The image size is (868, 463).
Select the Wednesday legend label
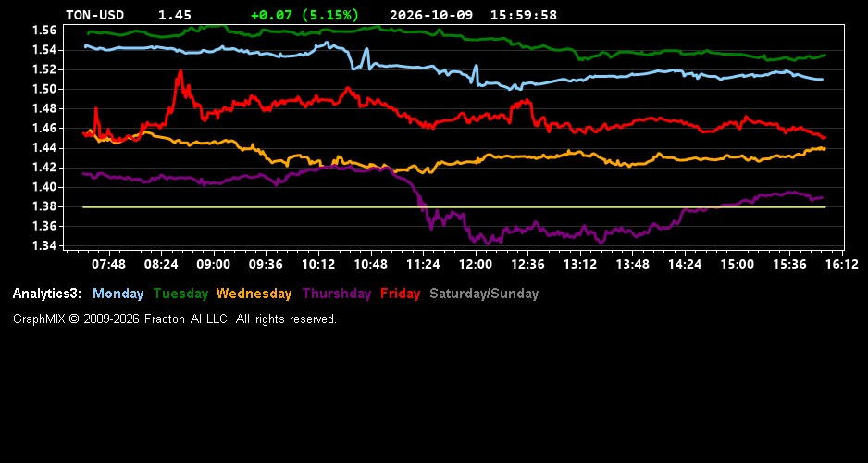[x=254, y=294]
